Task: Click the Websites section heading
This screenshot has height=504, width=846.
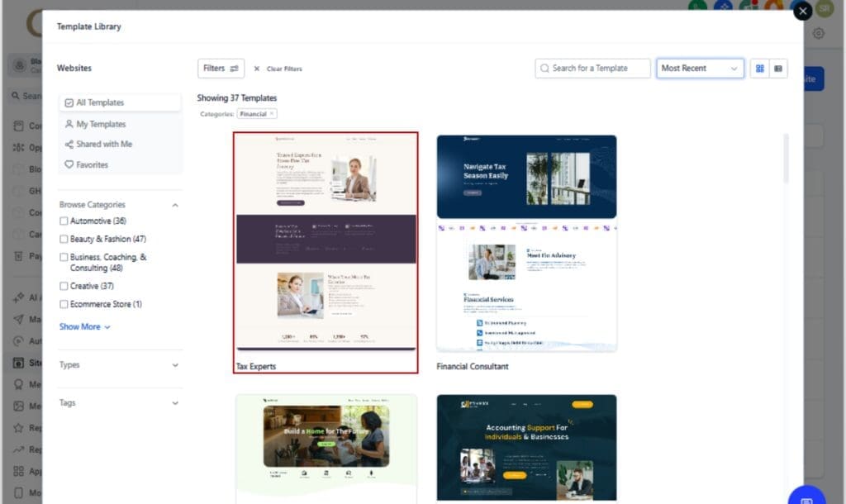Action: pos(74,68)
